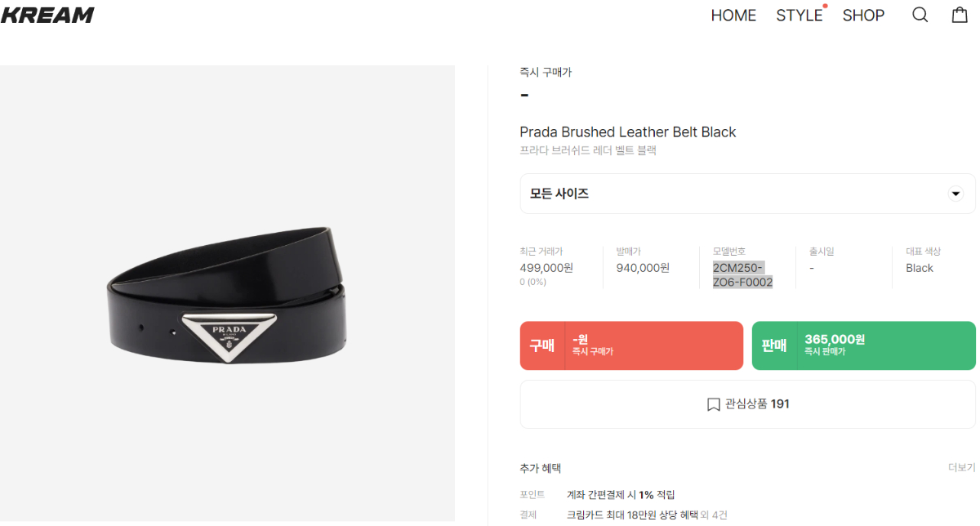
Task: Open the shopping bag icon
Action: (x=960, y=15)
